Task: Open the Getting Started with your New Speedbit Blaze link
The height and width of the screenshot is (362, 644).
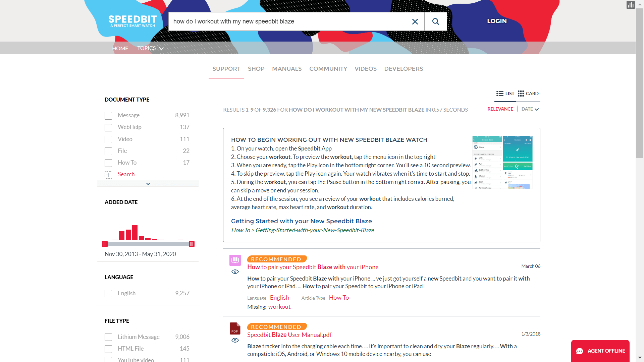Action: [301, 221]
